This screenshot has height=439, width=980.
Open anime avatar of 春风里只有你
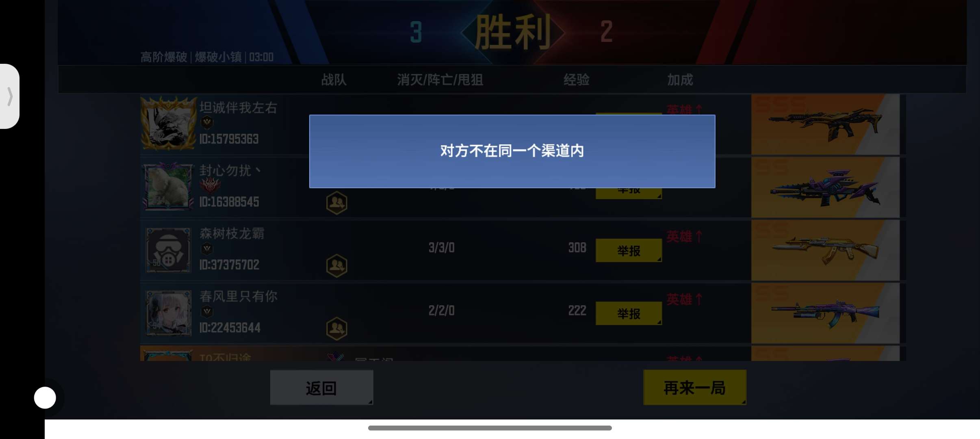pos(168,313)
